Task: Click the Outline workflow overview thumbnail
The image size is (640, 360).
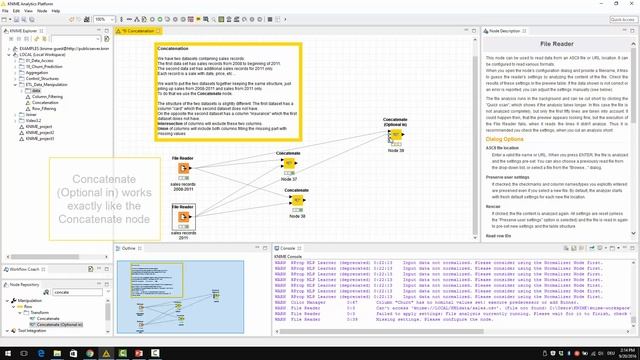Action: pyautogui.click(x=180, y=297)
